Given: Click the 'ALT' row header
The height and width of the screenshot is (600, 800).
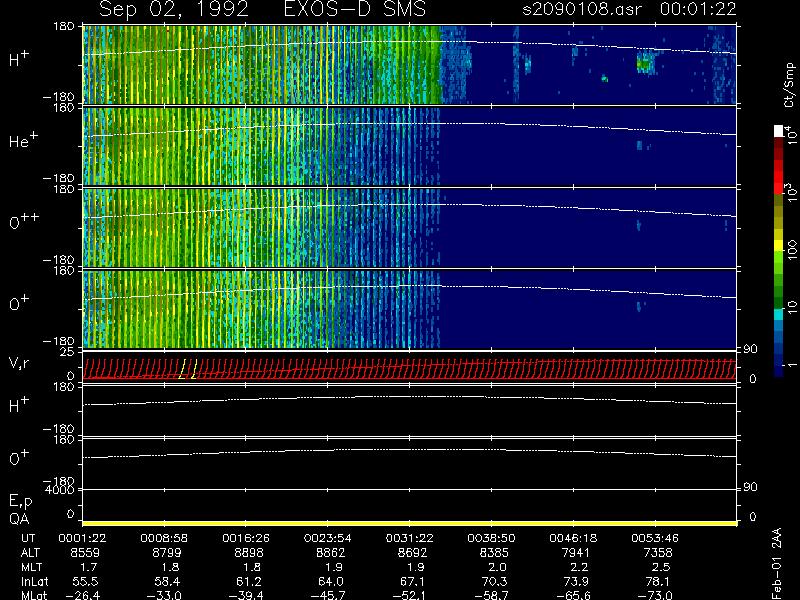Looking at the screenshot, I should coord(31,553).
